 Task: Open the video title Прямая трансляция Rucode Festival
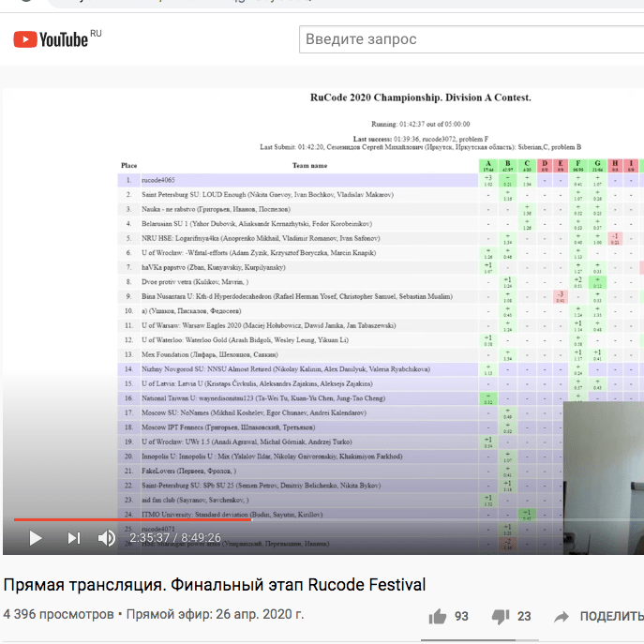pyautogui.click(x=215, y=584)
